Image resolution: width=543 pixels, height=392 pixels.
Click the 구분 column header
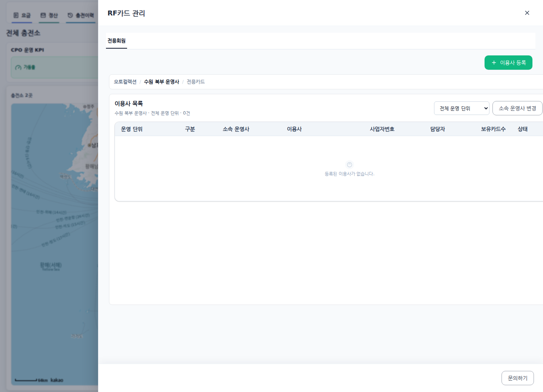(x=190, y=129)
